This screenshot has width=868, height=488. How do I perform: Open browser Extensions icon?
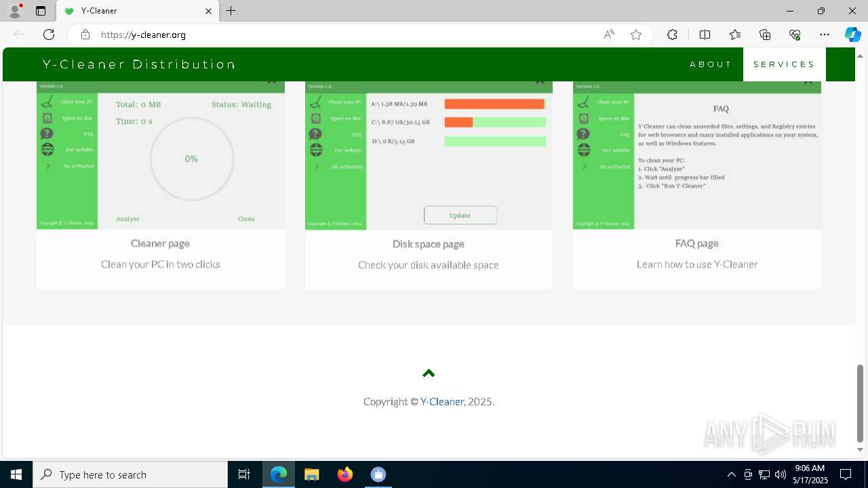672,35
